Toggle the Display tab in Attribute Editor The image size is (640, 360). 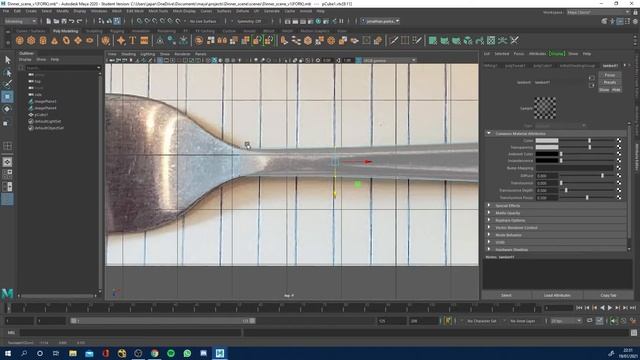point(557,53)
